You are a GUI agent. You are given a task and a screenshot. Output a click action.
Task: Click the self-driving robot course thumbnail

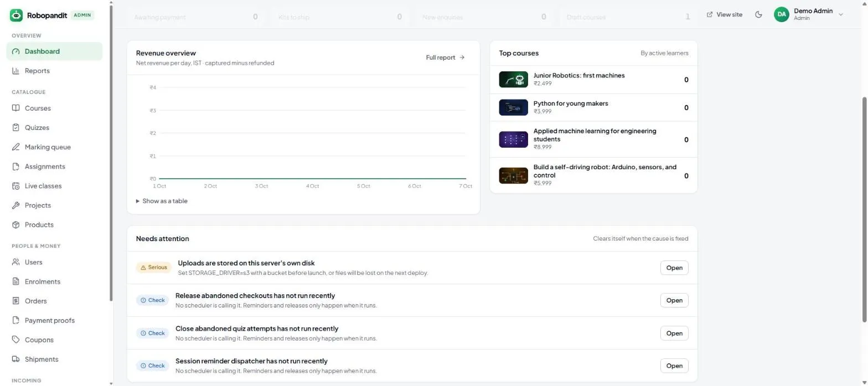pyautogui.click(x=513, y=175)
